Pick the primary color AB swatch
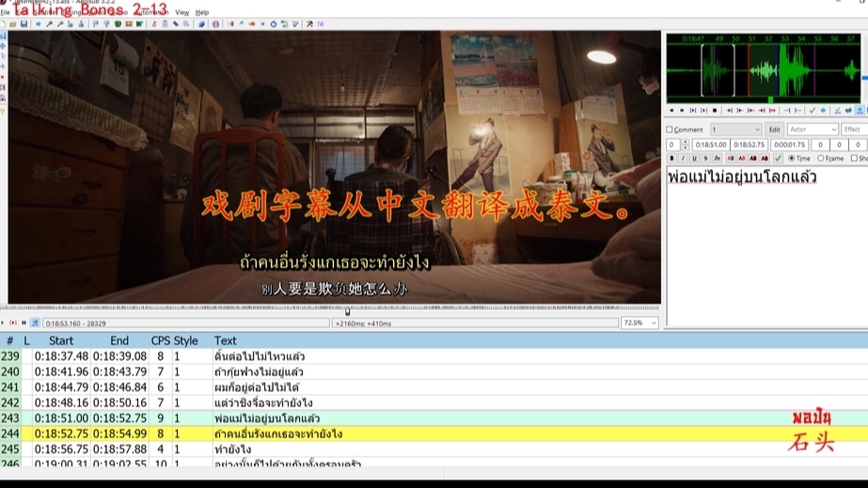This screenshot has width=868, height=488. (730, 158)
